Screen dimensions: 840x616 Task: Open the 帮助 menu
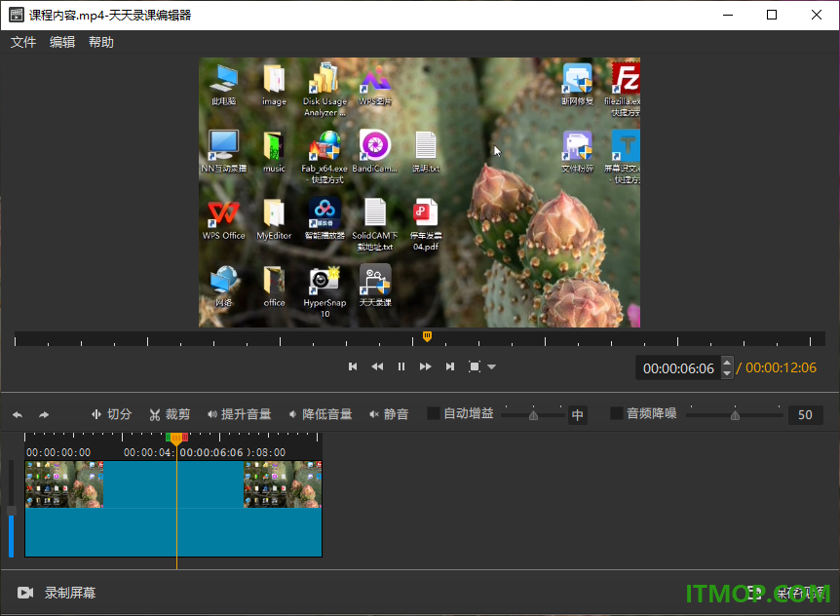pos(101,42)
